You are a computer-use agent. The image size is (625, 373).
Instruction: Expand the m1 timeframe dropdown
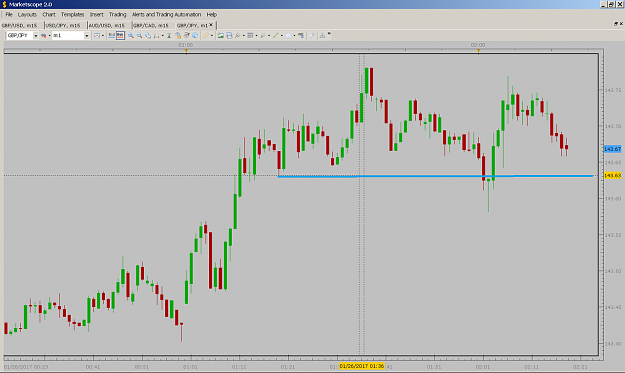[x=86, y=35]
